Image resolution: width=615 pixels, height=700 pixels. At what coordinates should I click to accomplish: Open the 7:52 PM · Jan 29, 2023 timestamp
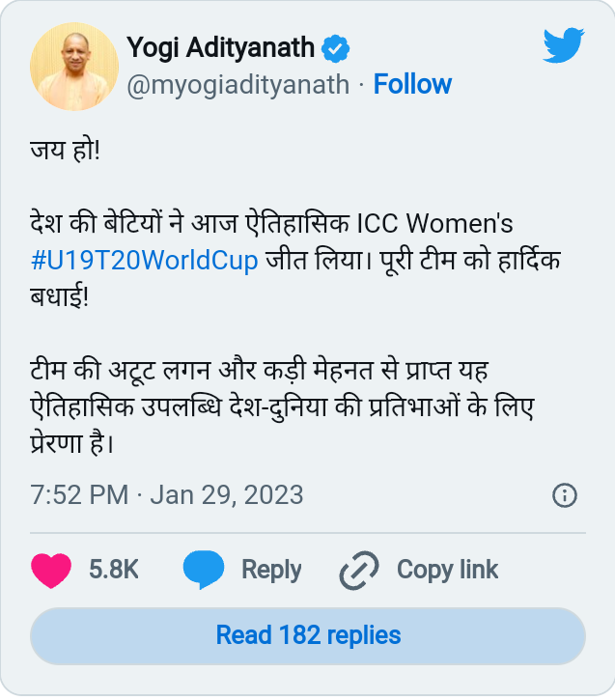[x=167, y=495]
